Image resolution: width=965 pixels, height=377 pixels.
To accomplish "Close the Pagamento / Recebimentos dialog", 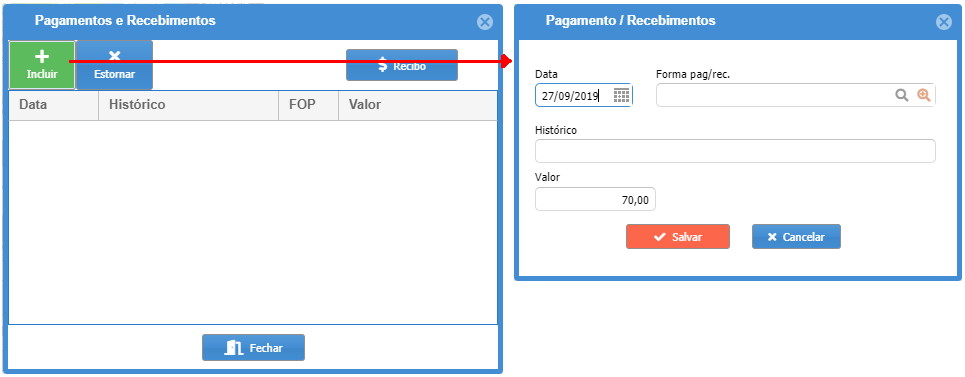I will [x=944, y=22].
